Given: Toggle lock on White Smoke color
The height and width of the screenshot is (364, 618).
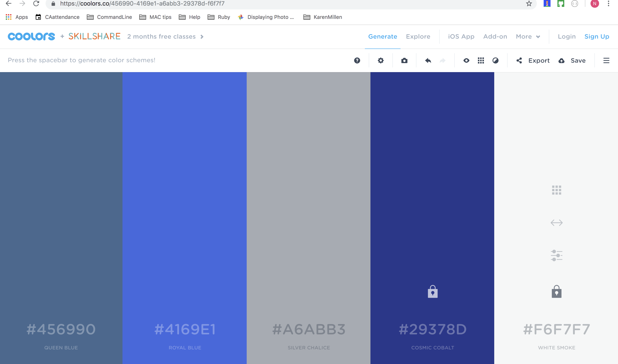Looking at the screenshot, I should [x=556, y=292].
